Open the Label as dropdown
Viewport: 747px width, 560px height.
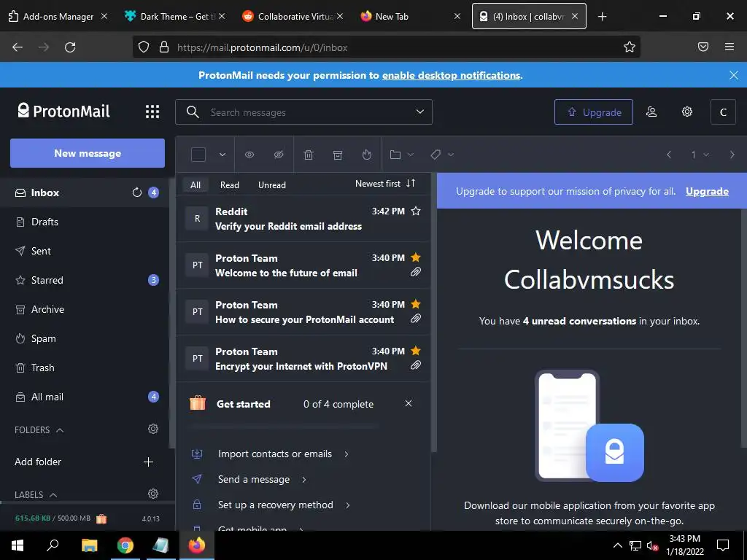pyautogui.click(x=442, y=155)
